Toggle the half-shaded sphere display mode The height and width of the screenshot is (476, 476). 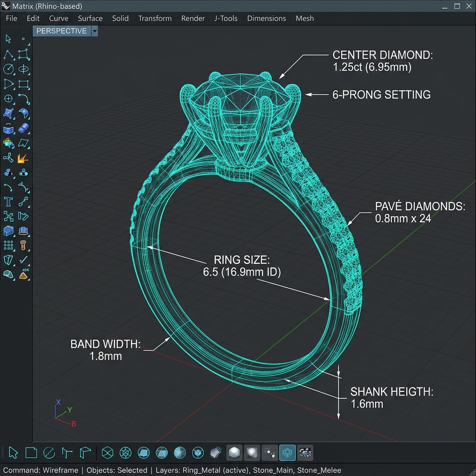[180, 453]
